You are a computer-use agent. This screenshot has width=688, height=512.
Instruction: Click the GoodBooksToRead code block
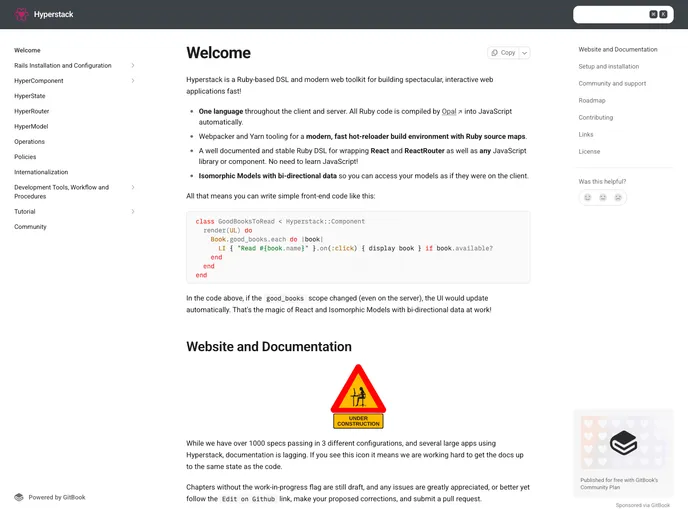click(358, 247)
